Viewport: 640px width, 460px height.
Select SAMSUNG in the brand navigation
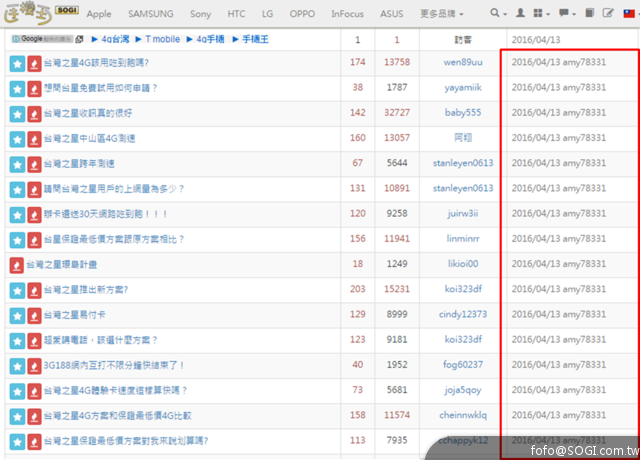tap(150, 14)
